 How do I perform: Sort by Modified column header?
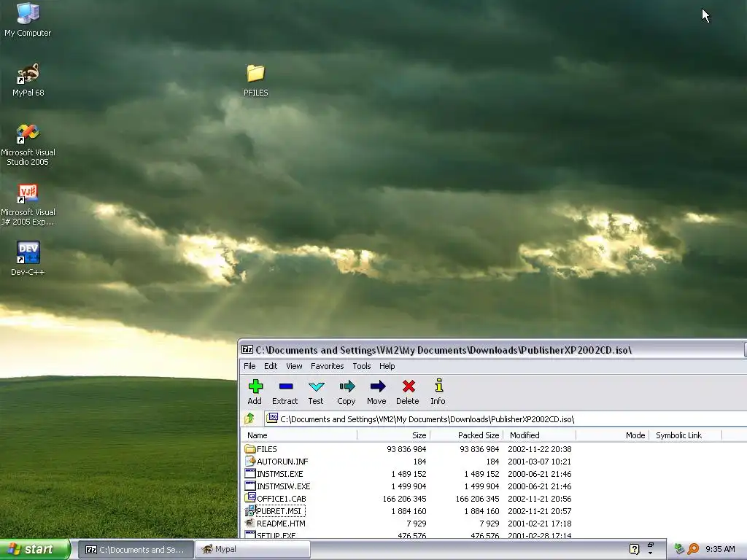pos(539,435)
